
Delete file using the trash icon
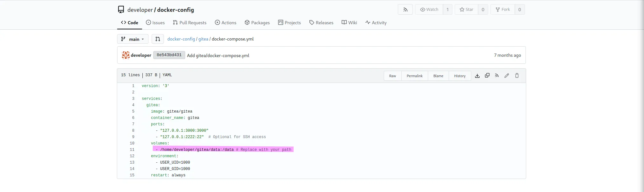[x=517, y=76]
